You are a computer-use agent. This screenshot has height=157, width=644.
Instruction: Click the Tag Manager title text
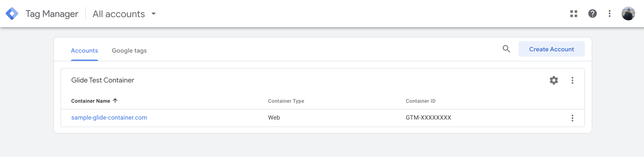(x=52, y=14)
